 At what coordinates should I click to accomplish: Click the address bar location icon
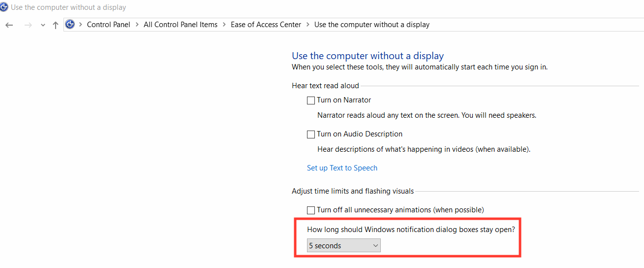[x=70, y=25]
